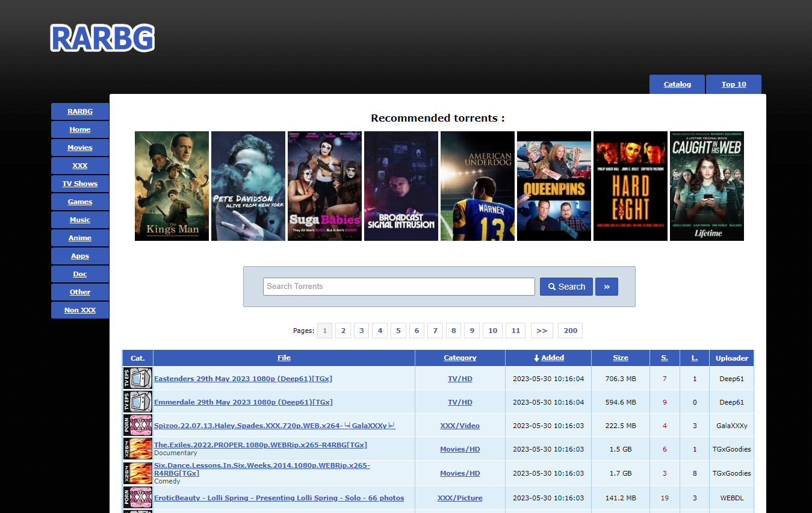
Task: Open The.Exiles.2022.PROPER torrent link
Action: [261, 445]
